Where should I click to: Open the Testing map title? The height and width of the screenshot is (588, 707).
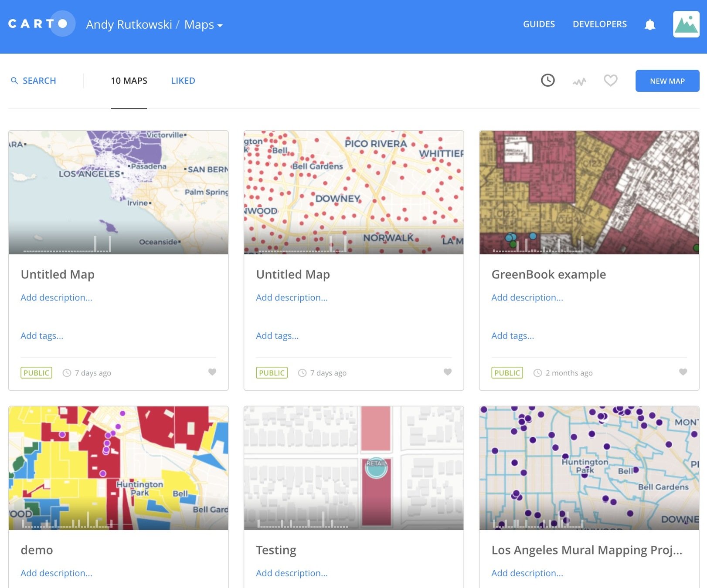tap(276, 550)
